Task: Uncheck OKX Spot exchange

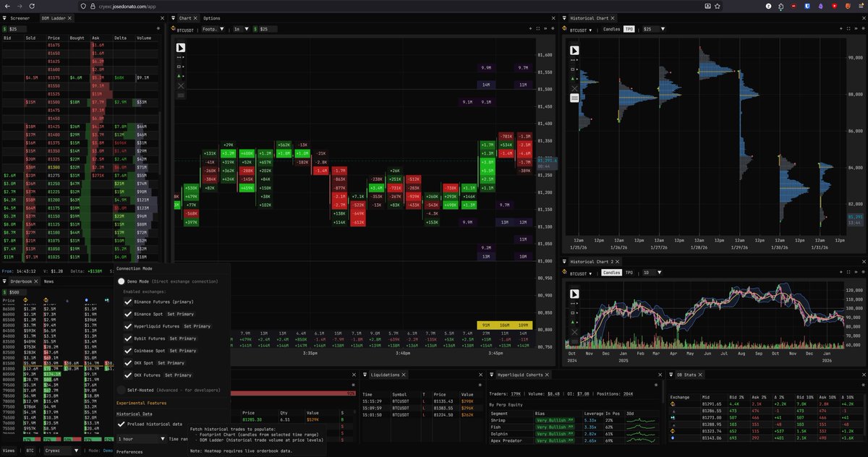Action: click(x=128, y=363)
